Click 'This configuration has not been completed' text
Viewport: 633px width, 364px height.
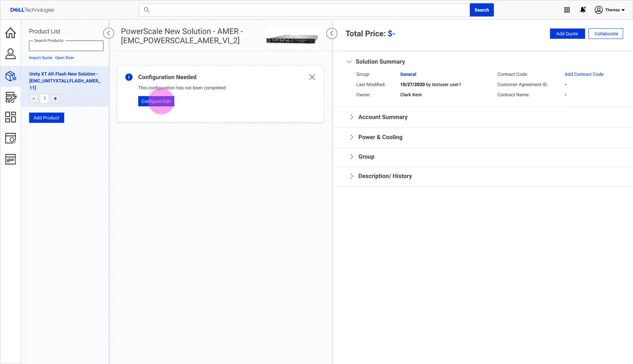pyautogui.click(x=182, y=88)
